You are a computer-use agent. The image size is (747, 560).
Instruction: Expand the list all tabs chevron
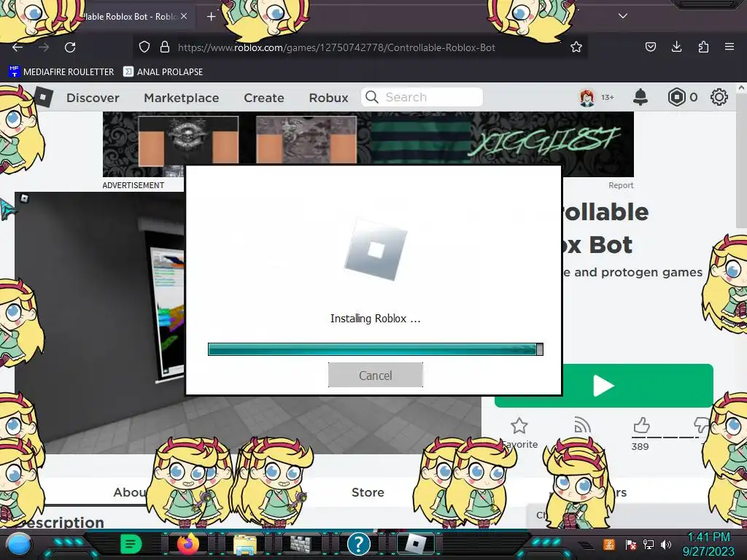click(623, 16)
